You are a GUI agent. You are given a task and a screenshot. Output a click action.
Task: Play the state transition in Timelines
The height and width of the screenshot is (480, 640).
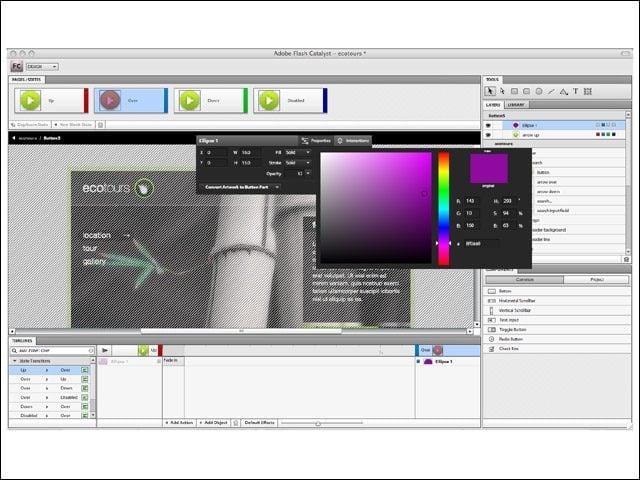click(105, 350)
